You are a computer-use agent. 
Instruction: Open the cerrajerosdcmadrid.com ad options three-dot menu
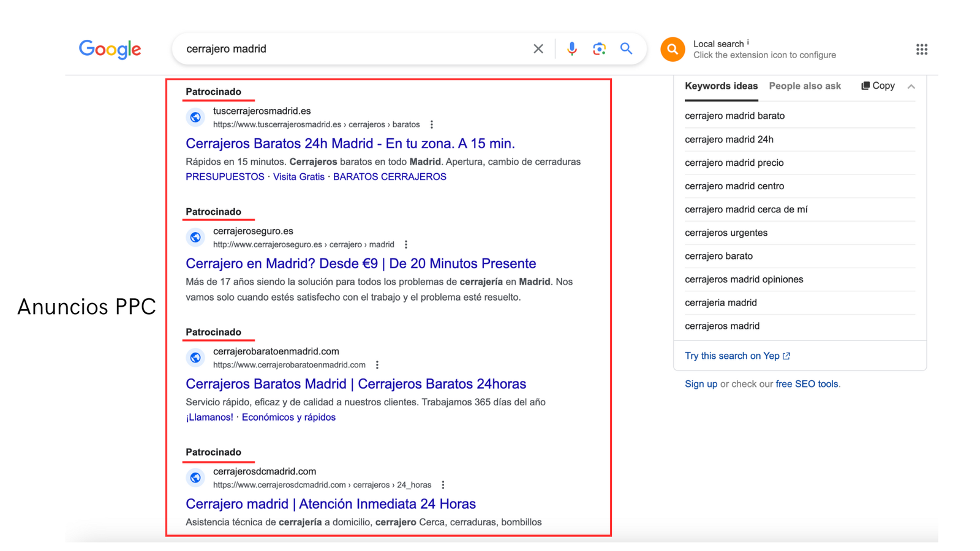443,485
